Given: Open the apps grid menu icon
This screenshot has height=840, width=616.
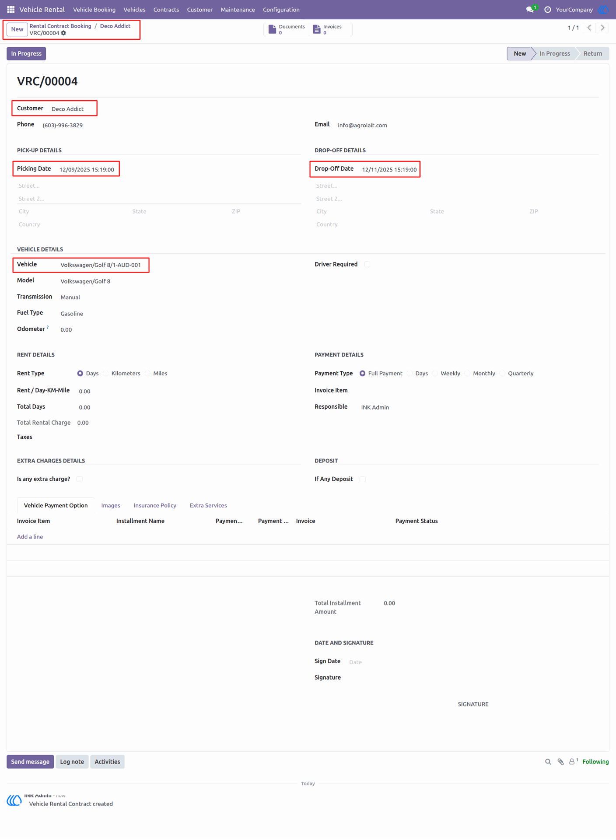Looking at the screenshot, I should click(x=11, y=9).
